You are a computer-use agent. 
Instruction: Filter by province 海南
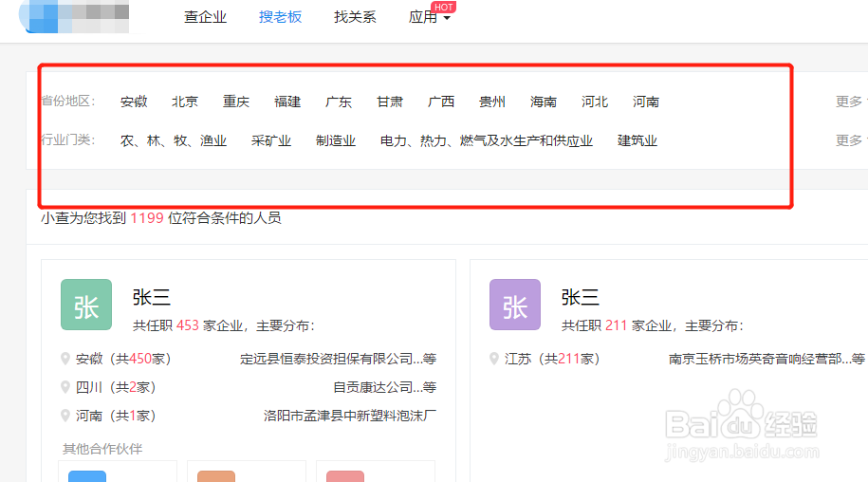click(x=543, y=102)
